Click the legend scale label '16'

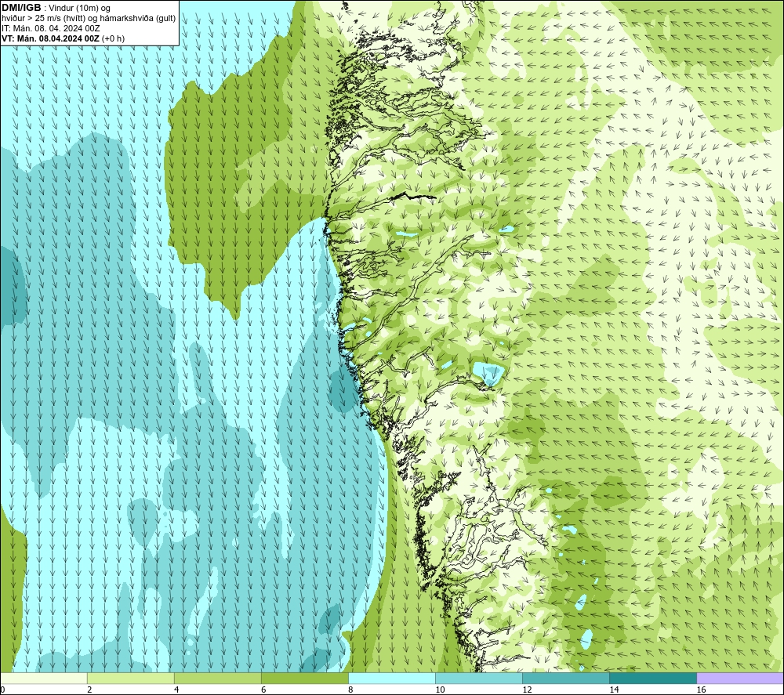tap(701, 690)
